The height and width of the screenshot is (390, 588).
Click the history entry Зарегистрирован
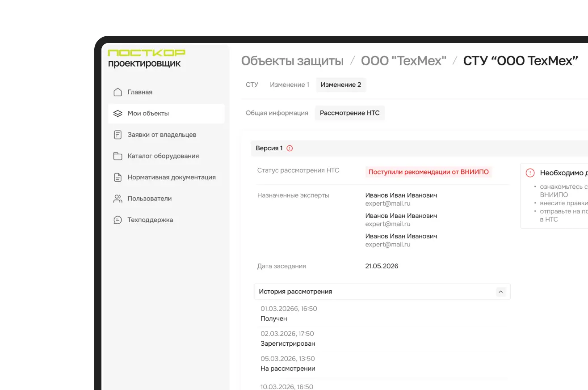[288, 344]
